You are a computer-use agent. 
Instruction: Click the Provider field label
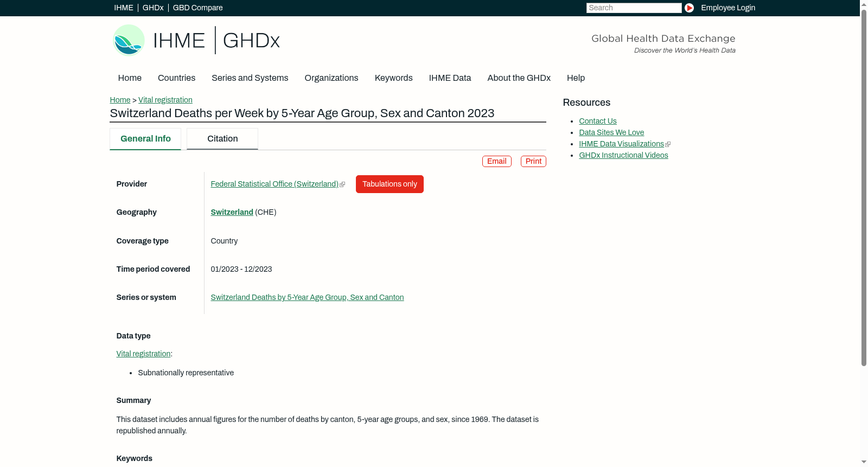click(131, 184)
